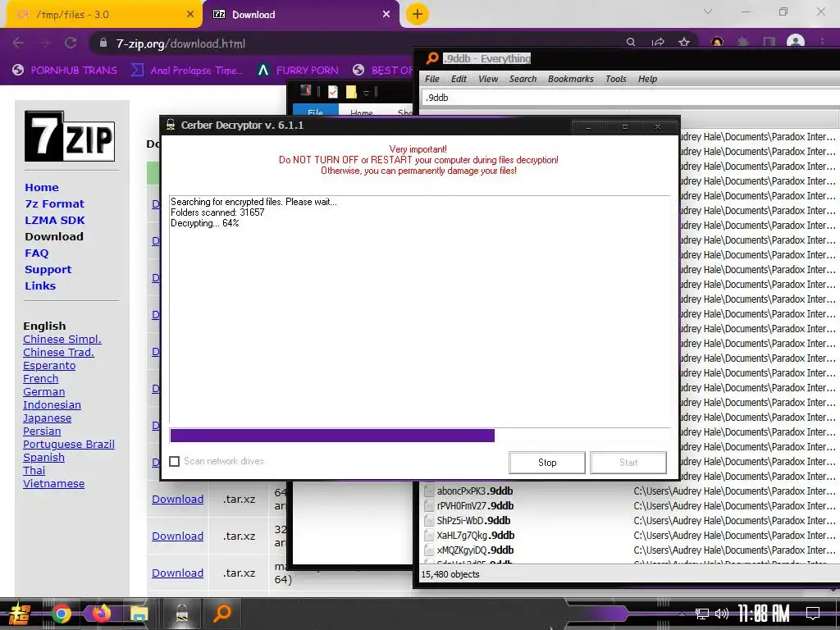840x630 pixels.
Task: Click the Properties checkmark icon in Explorer's toolbar
Action: pyautogui.click(x=333, y=92)
